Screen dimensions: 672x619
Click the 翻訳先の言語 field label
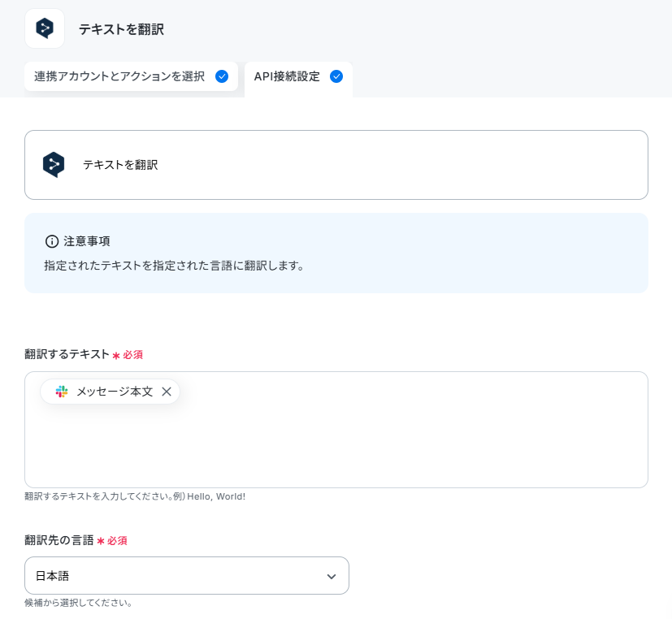coord(59,540)
